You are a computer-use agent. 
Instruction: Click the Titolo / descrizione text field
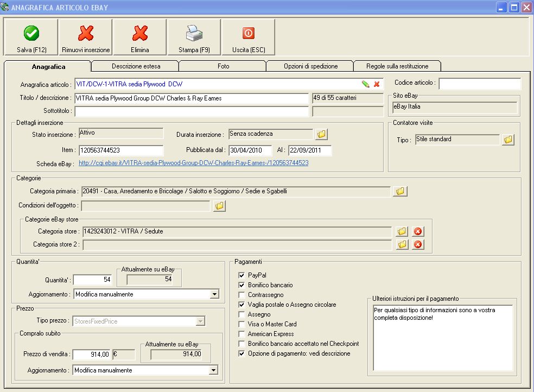click(x=192, y=98)
